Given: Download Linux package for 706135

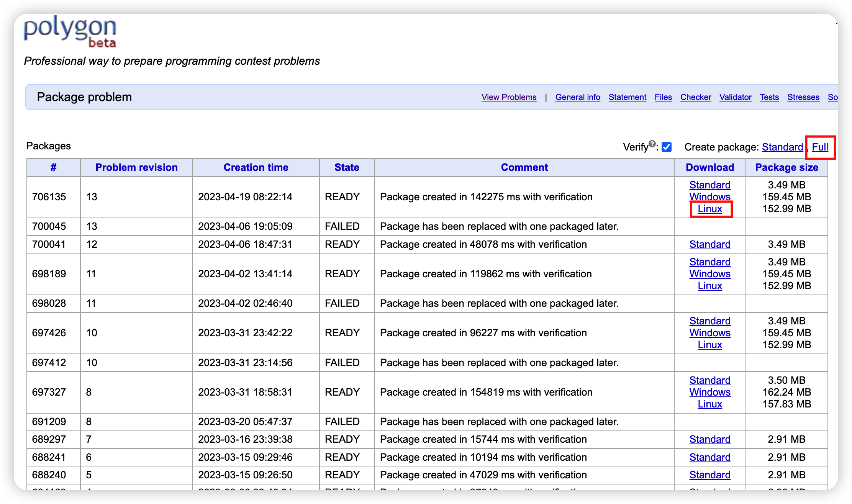Looking at the screenshot, I should pos(710,209).
